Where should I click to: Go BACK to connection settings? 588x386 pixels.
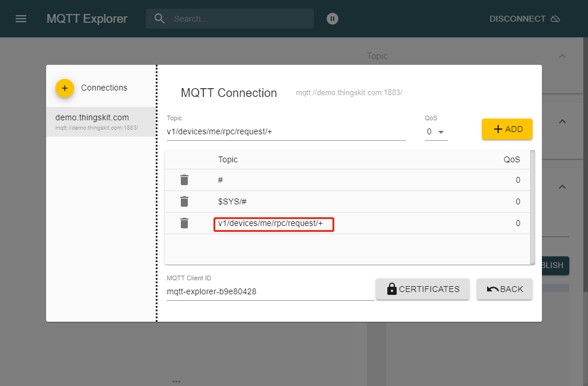(x=505, y=289)
